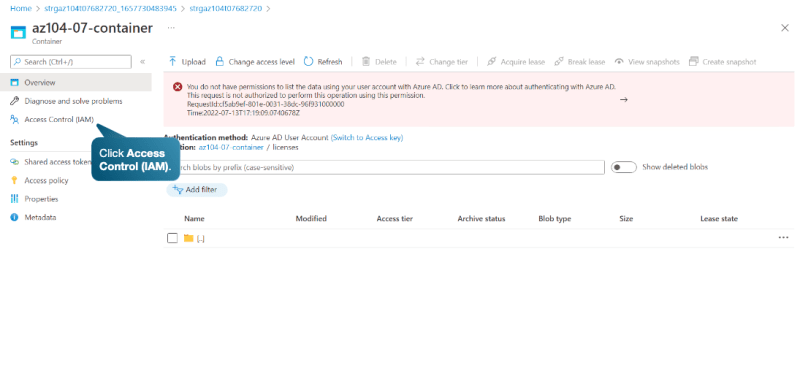Sort by the Blob type column header
The width and height of the screenshot is (800, 368).
555,218
